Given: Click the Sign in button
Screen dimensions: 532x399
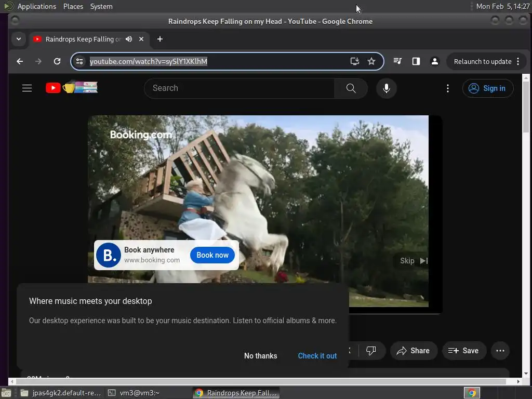Looking at the screenshot, I should coord(487,88).
